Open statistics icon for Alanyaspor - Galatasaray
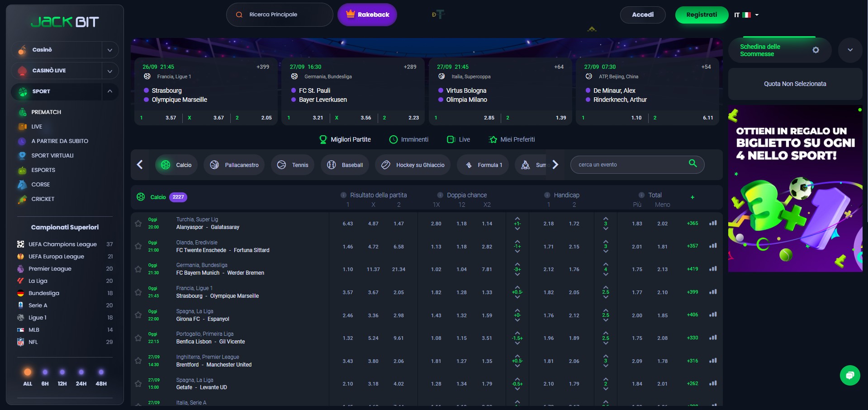The width and height of the screenshot is (868, 410). [x=713, y=223]
